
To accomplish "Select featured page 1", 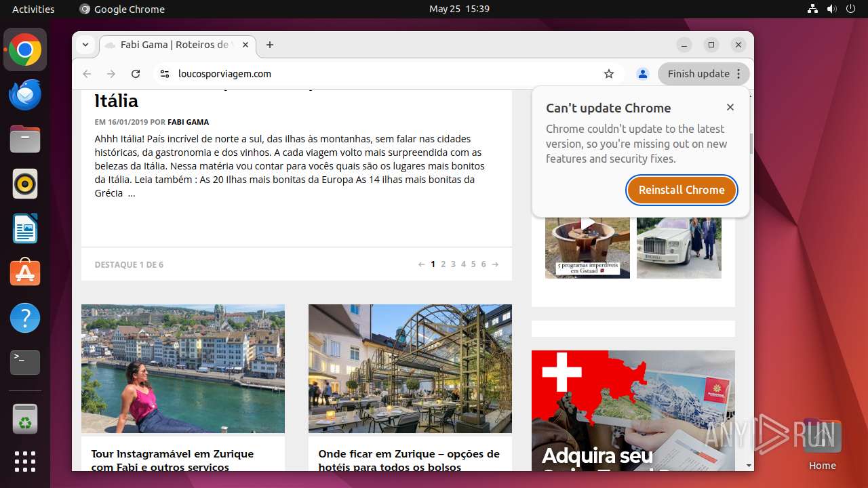I will tap(433, 264).
